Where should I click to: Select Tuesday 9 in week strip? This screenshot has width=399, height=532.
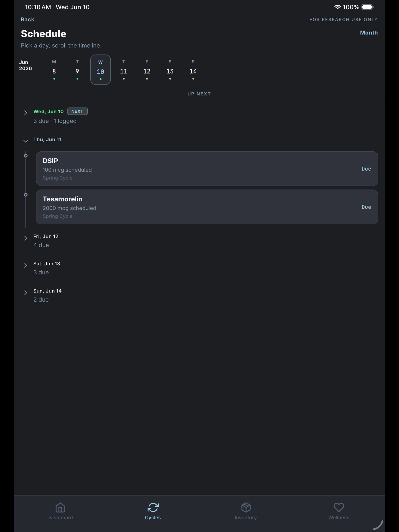(x=77, y=70)
